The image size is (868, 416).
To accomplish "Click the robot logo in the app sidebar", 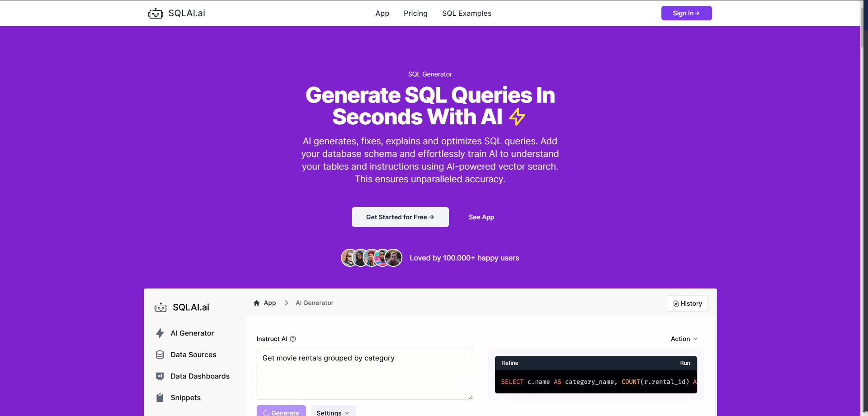I will click(x=161, y=307).
